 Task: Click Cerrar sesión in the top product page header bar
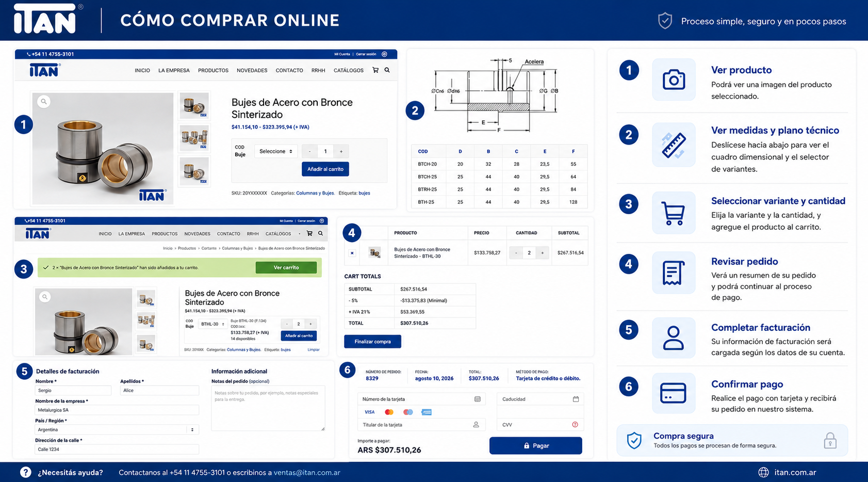coord(366,54)
